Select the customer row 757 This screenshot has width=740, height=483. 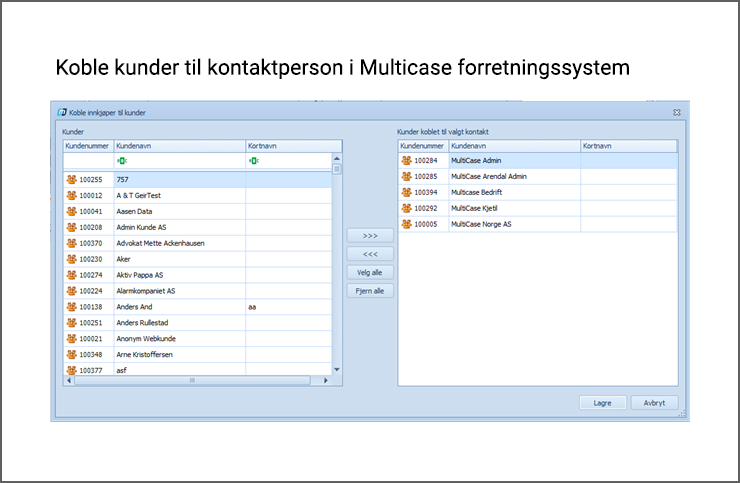(x=198, y=179)
